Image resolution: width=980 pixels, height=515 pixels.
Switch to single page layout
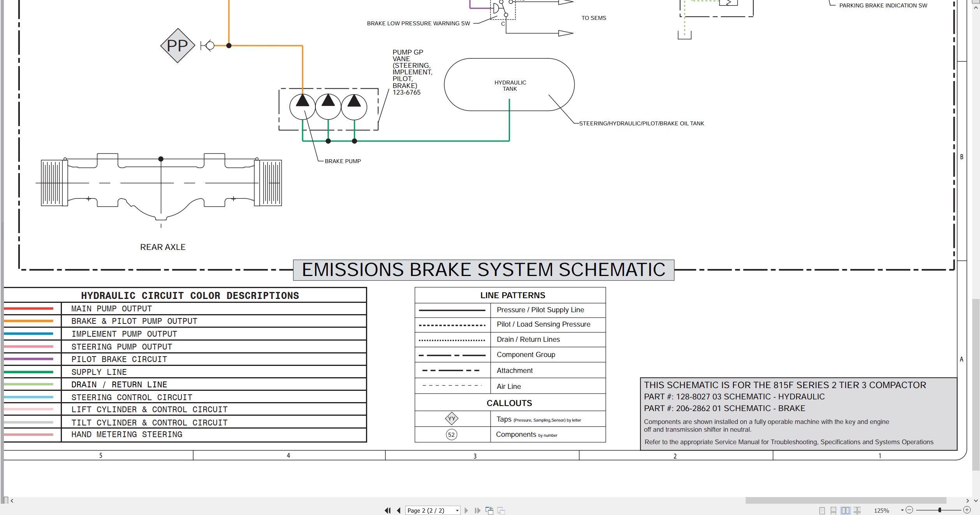[822, 510]
